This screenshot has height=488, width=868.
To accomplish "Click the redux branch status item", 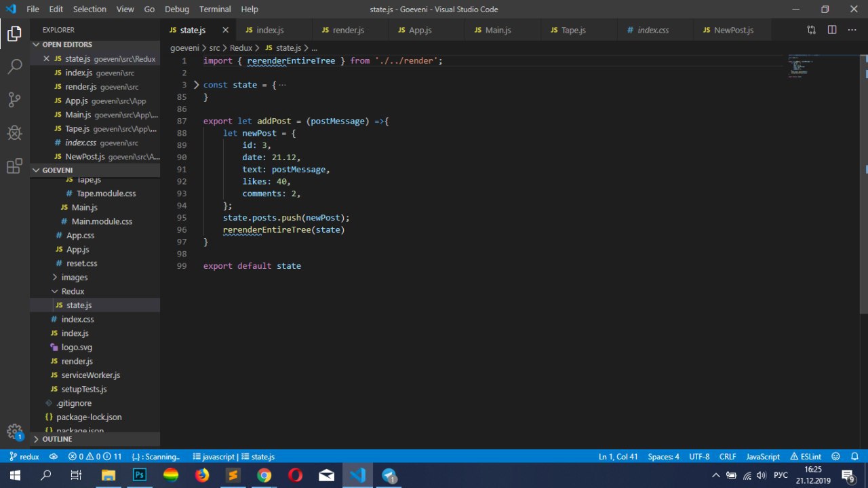I will coord(24,457).
